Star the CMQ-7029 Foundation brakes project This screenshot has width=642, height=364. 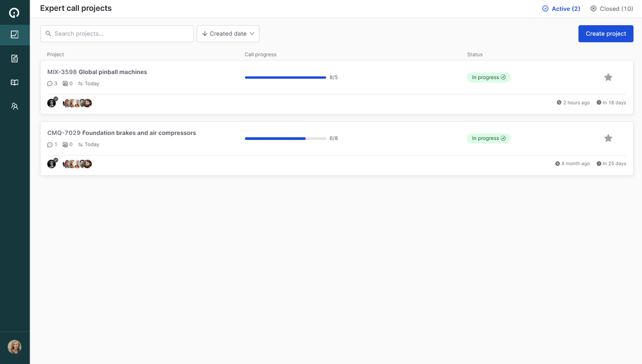point(608,139)
